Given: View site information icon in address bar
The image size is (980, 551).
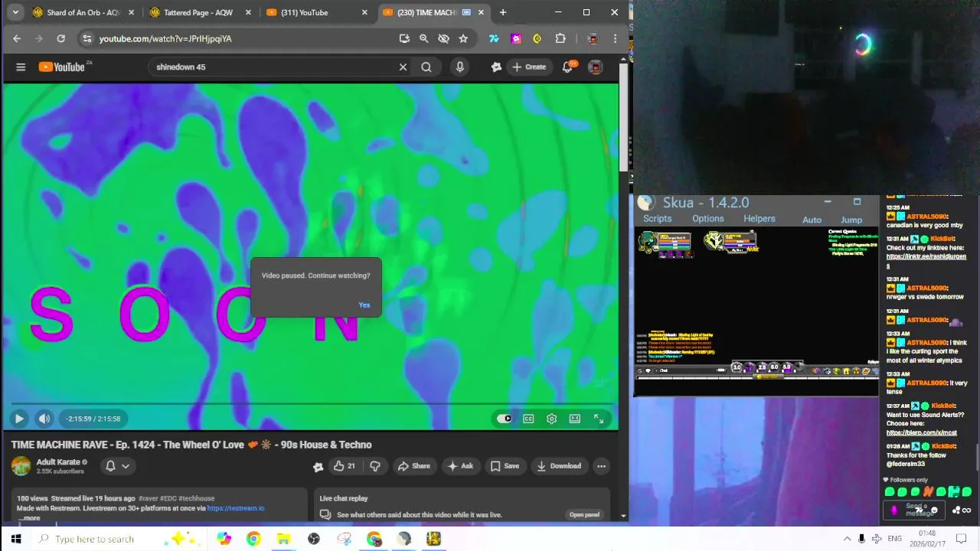Looking at the screenshot, I should [x=87, y=38].
